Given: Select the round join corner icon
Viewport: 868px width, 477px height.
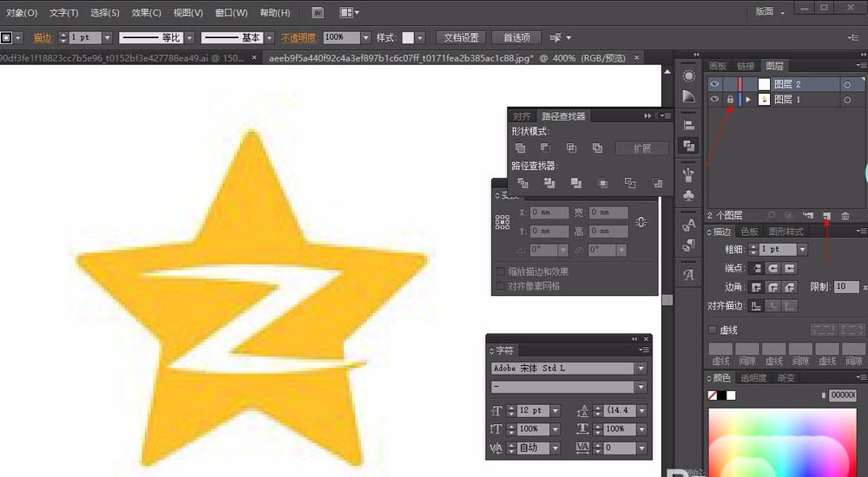Looking at the screenshot, I should point(773,287).
